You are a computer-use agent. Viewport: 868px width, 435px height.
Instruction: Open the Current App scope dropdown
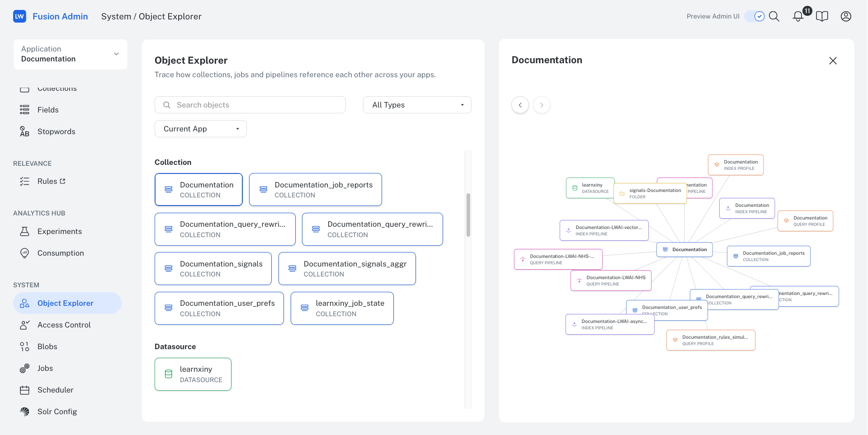[200, 129]
